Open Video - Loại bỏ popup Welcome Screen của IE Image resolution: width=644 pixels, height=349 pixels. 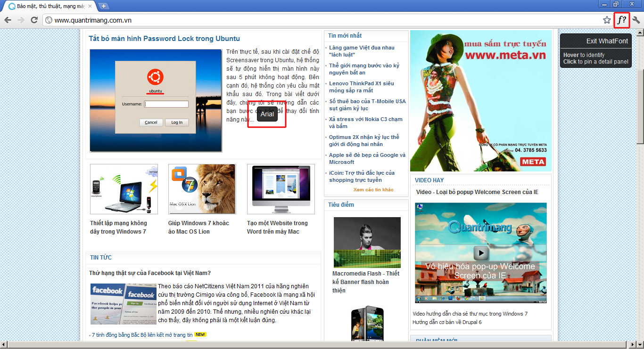(477, 192)
